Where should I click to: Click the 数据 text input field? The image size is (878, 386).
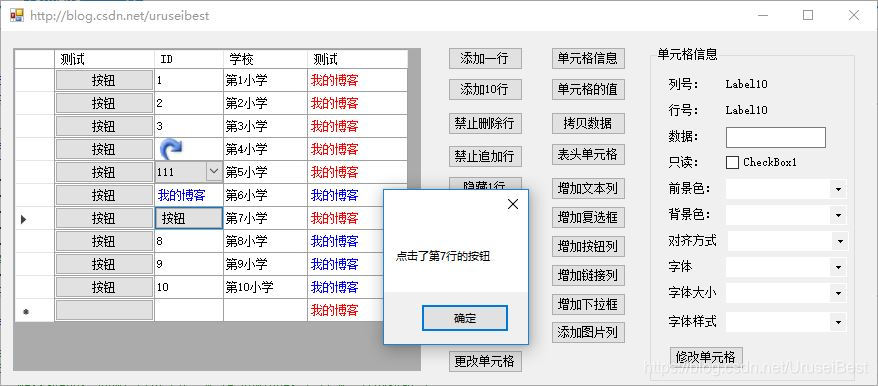(x=776, y=137)
